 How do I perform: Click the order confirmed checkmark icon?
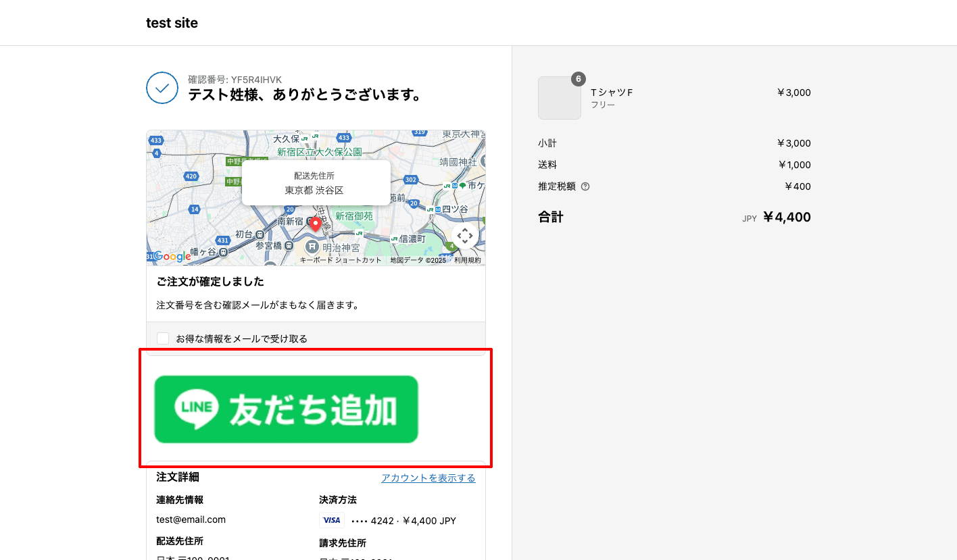(x=162, y=88)
